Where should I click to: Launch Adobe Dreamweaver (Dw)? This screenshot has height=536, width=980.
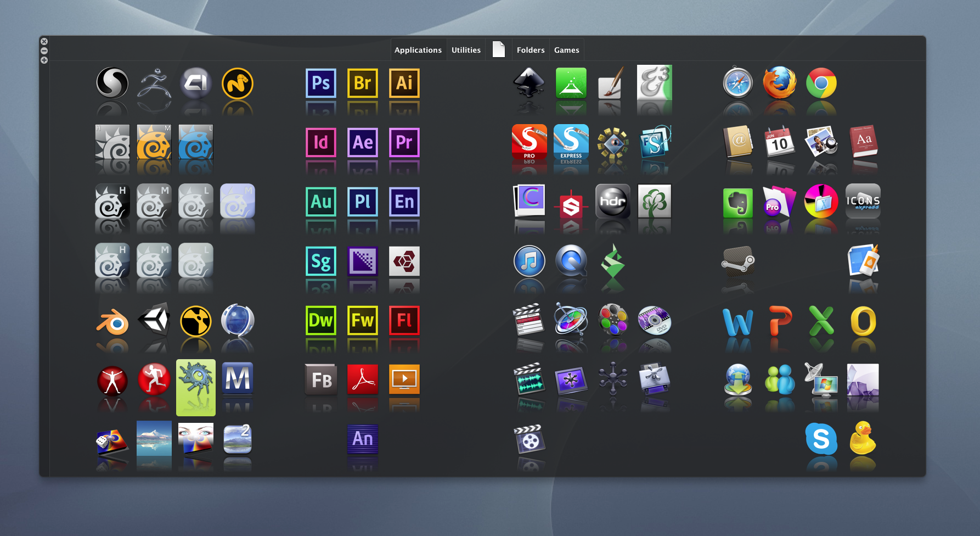tap(321, 320)
